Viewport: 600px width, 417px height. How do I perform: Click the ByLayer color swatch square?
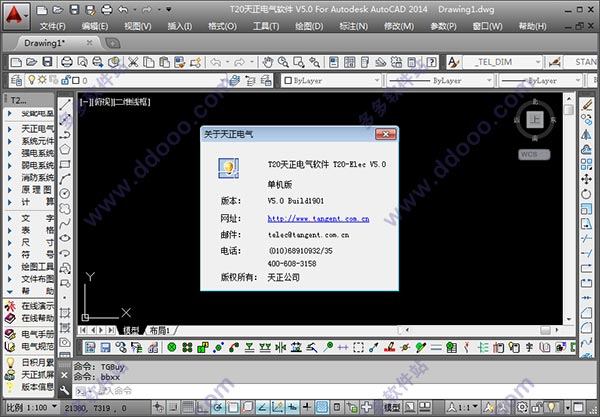(288, 80)
